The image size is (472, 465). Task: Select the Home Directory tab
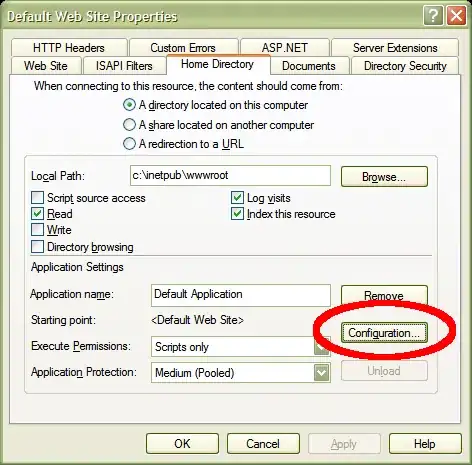coord(218,64)
